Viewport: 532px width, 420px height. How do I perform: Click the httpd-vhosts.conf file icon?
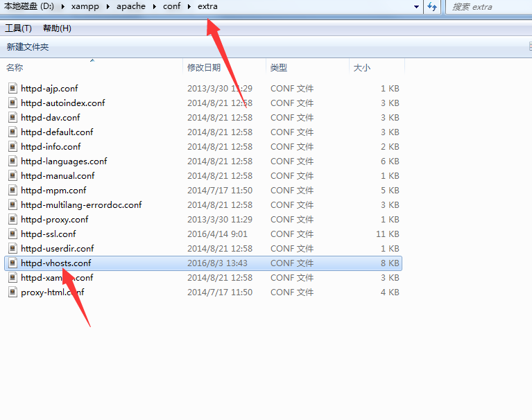[x=12, y=263]
